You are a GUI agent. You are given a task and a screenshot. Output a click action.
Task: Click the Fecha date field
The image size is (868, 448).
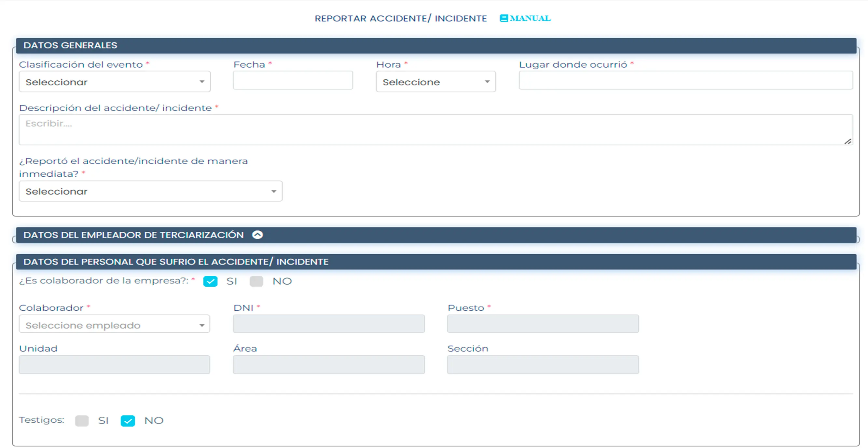pos(293,80)
